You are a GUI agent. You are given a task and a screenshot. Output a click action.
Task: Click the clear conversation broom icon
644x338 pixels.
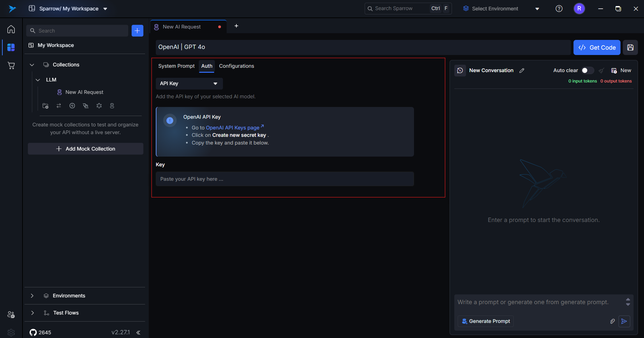tap(601, 70)
